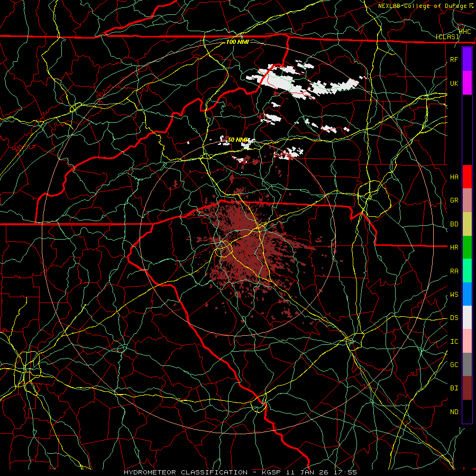Click the GR pink legend swatch

[467, 200]
